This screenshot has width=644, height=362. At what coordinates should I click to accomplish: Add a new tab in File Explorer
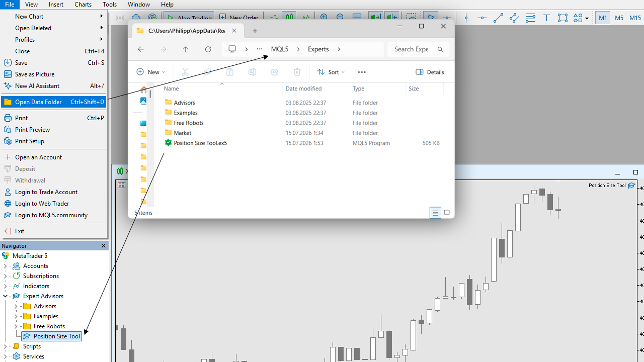pos(255,31)
